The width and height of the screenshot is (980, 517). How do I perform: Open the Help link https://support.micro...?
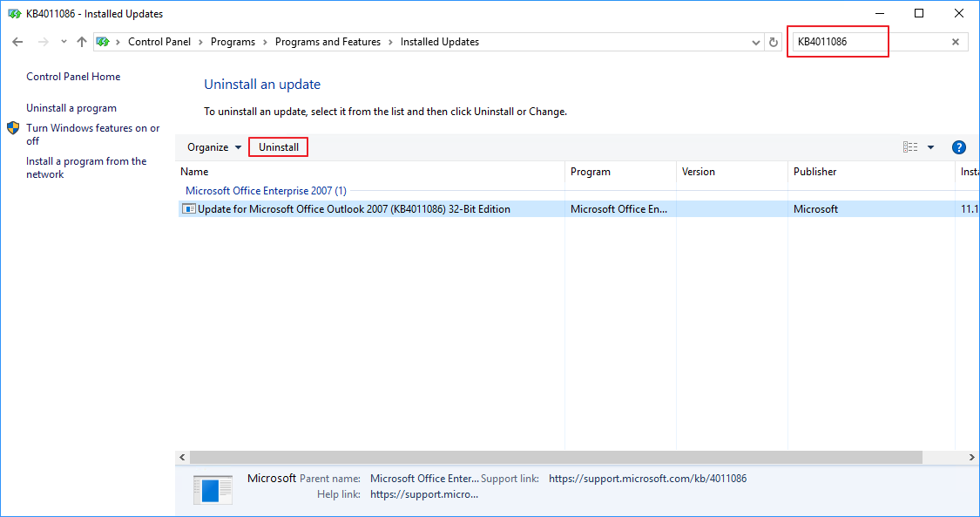(423, 494)
